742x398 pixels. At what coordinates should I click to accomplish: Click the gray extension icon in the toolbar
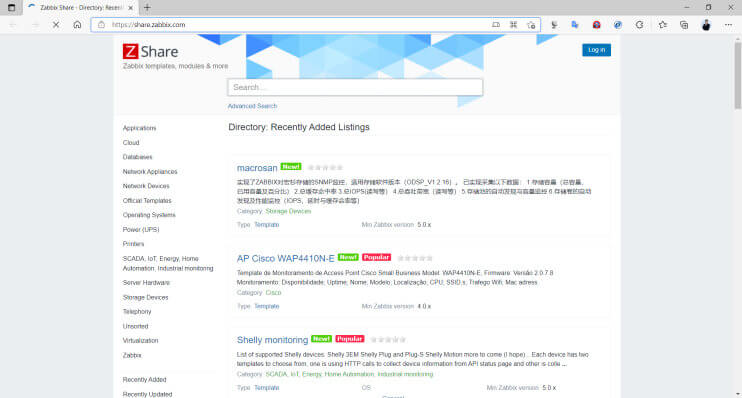[x=554, y=25]
